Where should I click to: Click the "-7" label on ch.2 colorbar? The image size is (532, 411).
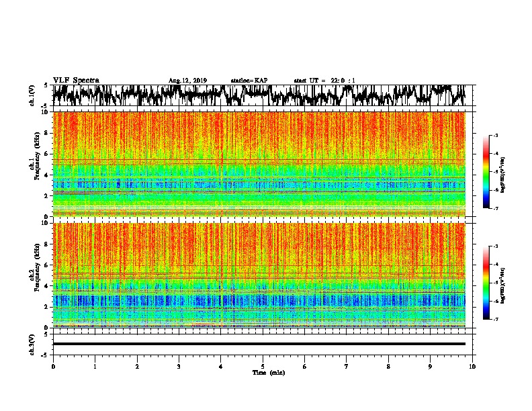pos(496,319)
